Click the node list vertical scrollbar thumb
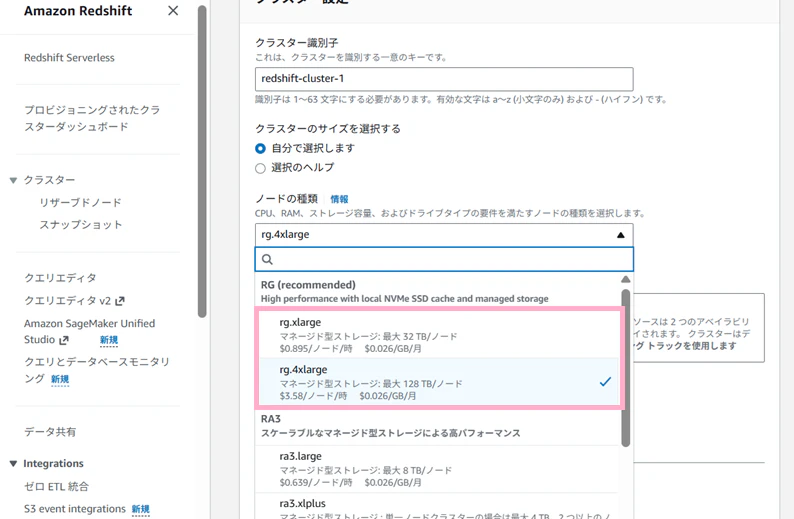The width and height of the screenshot is (794, 519). [x=626, y=368]
